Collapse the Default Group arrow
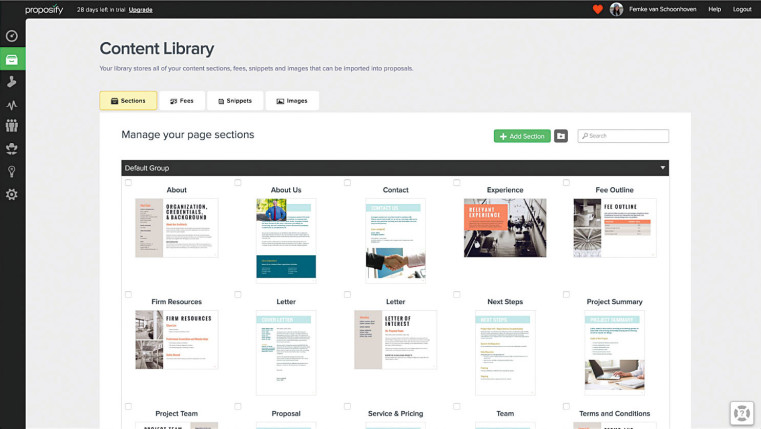The height and width of the screenshot is (429, 761). click(x=661, y=168)
